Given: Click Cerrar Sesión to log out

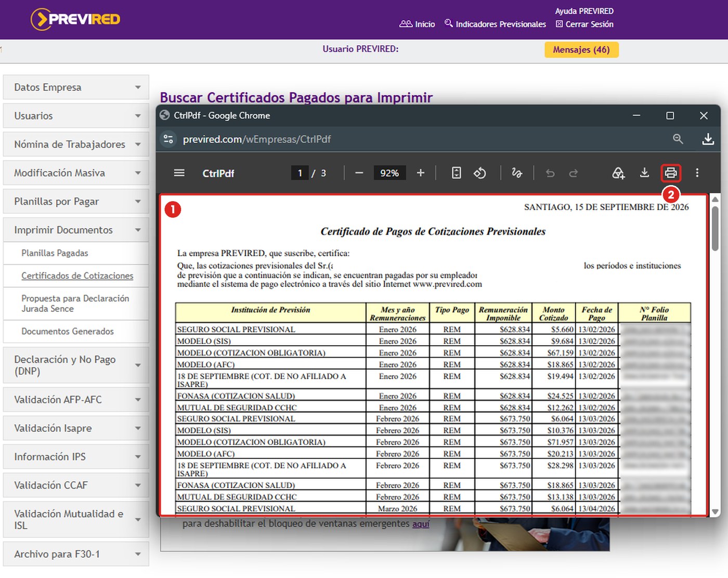Looking at the screenshot, I should (584, 24).
